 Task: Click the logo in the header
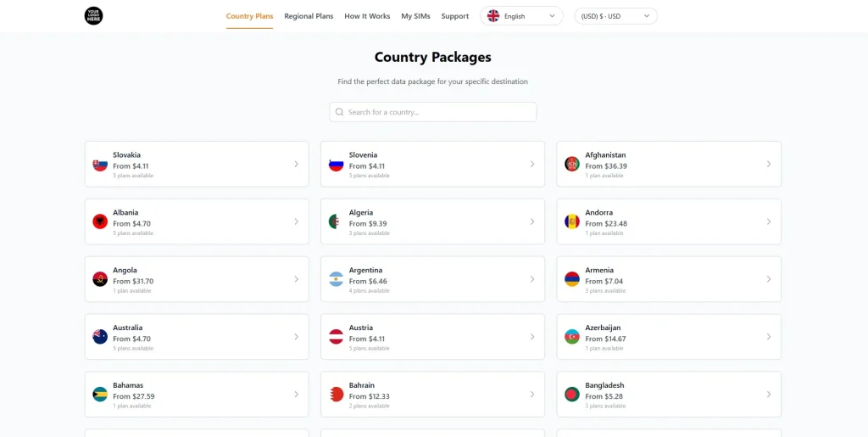click(x=93, y=15)
